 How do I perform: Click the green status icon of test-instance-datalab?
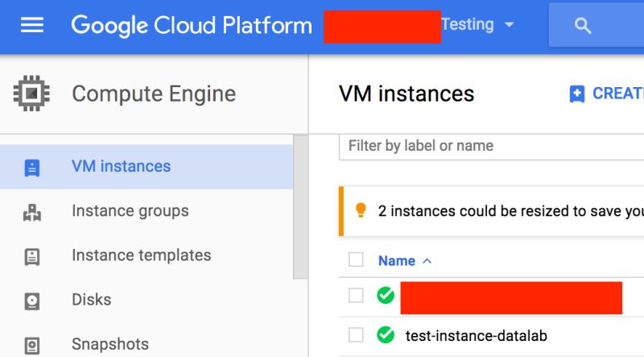tap(386, 334)
